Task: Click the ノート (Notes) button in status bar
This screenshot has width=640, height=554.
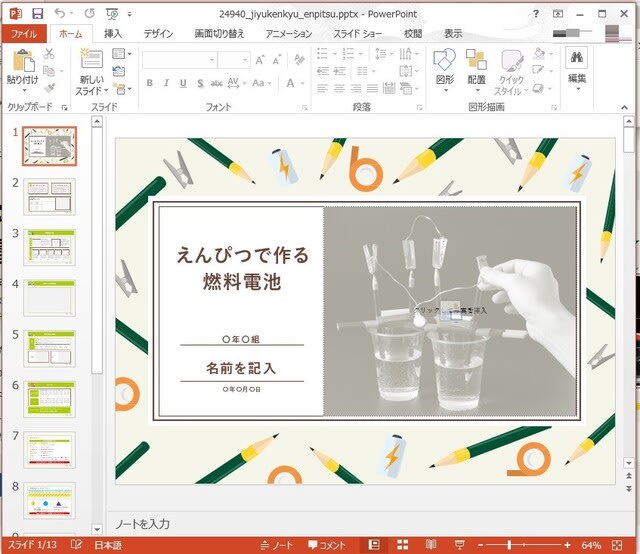Action: click(277, 545)
